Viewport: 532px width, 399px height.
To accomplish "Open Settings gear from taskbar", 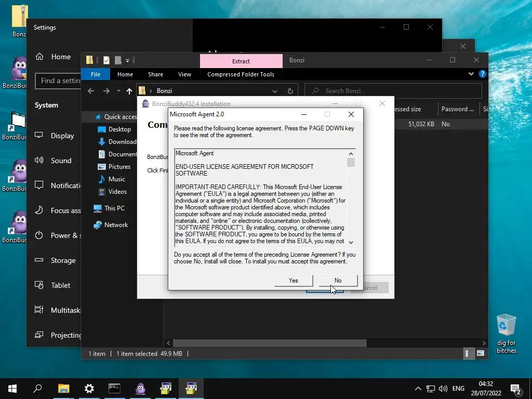I will 89,389.
